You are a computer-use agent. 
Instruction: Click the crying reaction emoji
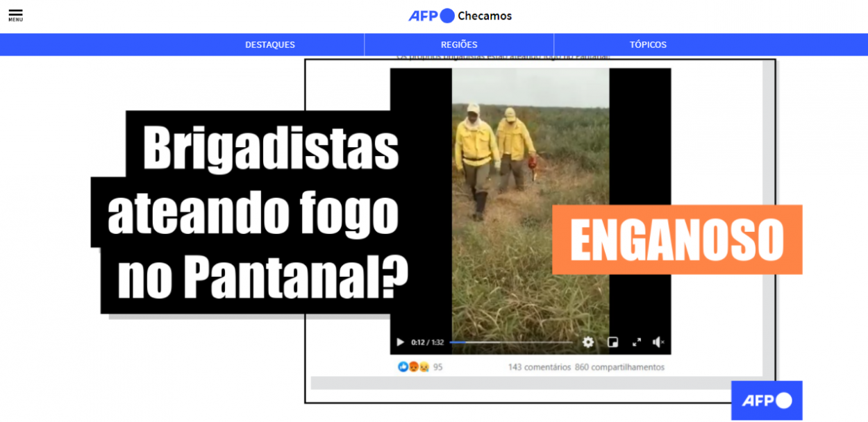(423, 367)
